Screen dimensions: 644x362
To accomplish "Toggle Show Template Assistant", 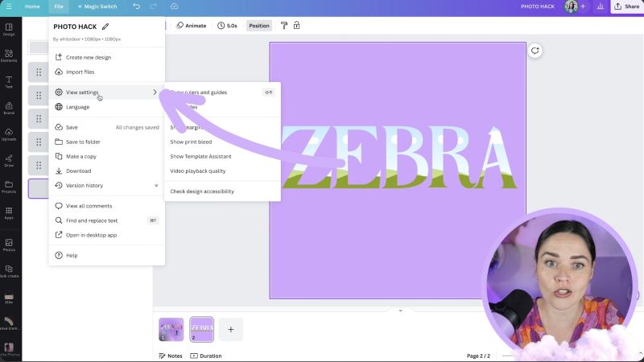I will pos(222,156).
